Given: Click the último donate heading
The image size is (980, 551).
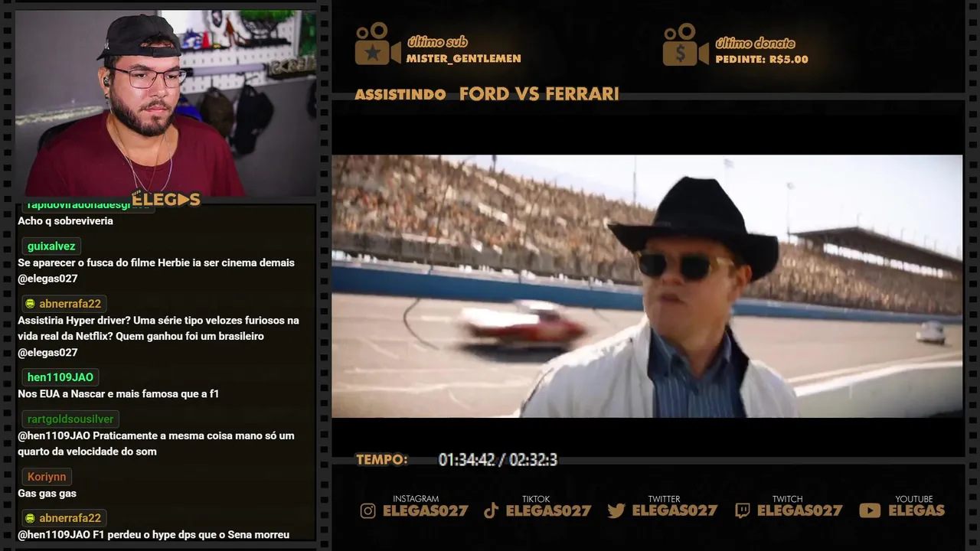Looking at the screenshot, I should point(755,43).
